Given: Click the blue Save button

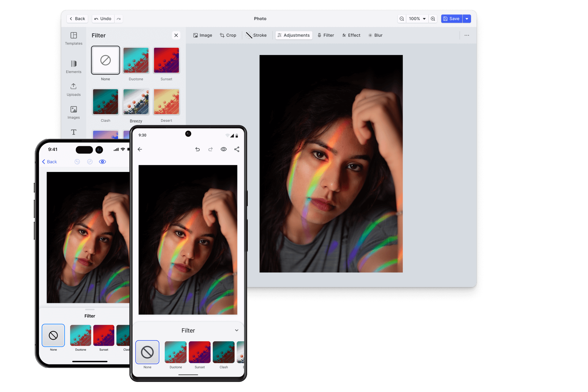Looking at the screenshot, I should (451, 19).
